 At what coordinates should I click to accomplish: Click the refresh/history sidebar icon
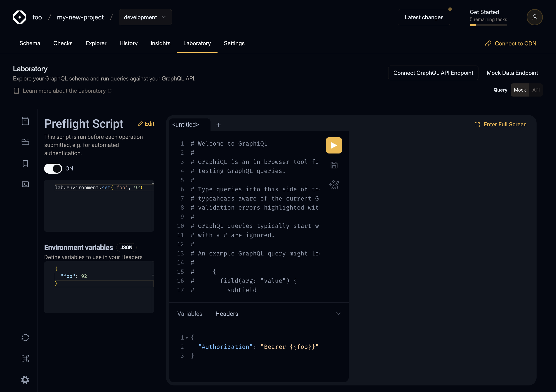(x=25, y=337)
